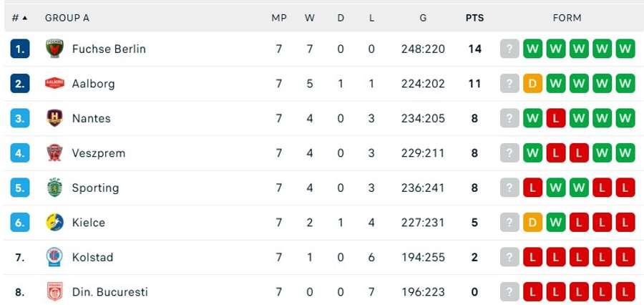Click the Din. Bucuresti club crest
The width and height of the screenshot is (644, 305).
[55, 292]
